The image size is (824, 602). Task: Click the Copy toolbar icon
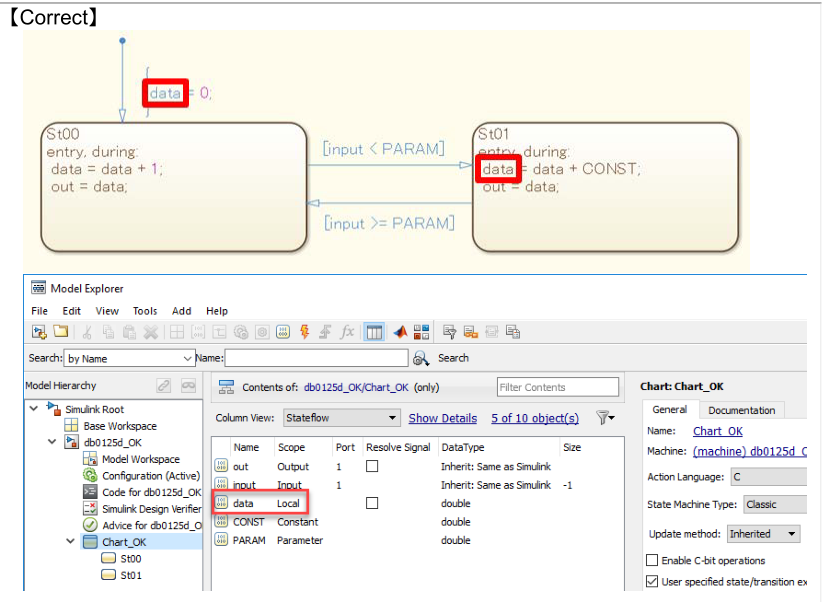pyautogui.click(x=108, y=332)
